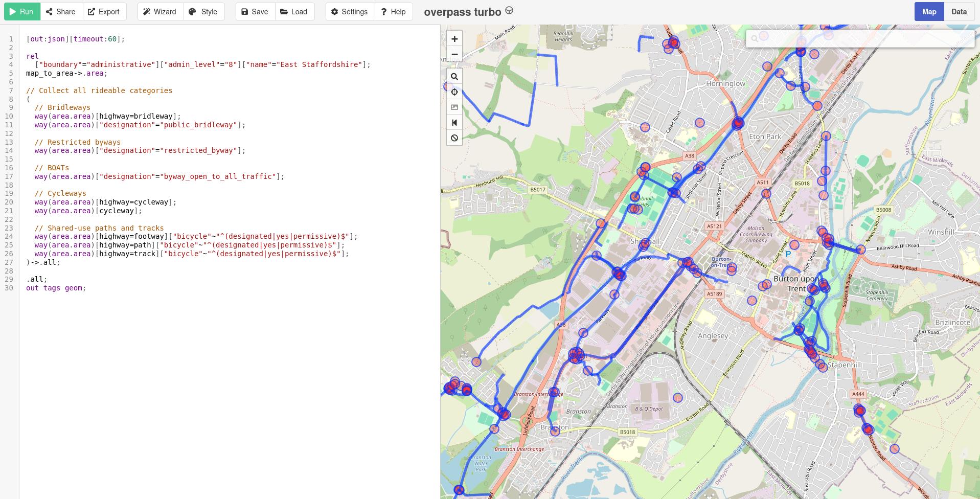Click the locate-me crosshair icon

[x=454, y=92]
